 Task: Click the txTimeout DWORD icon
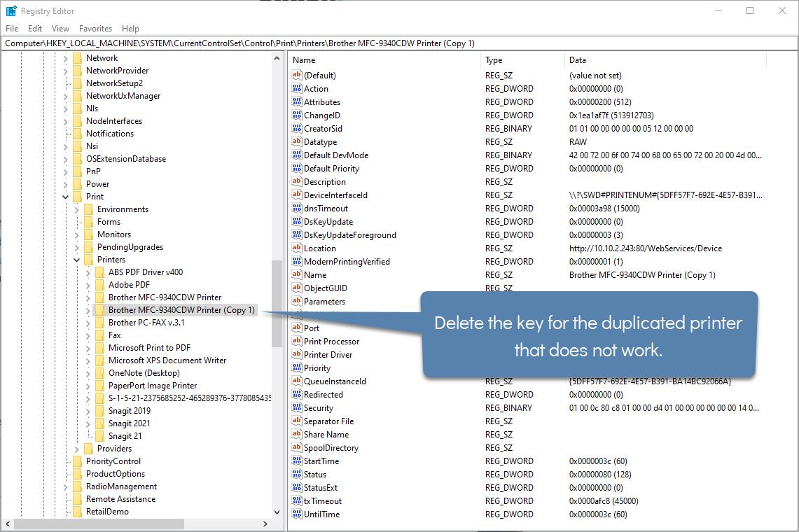[297, 501]
